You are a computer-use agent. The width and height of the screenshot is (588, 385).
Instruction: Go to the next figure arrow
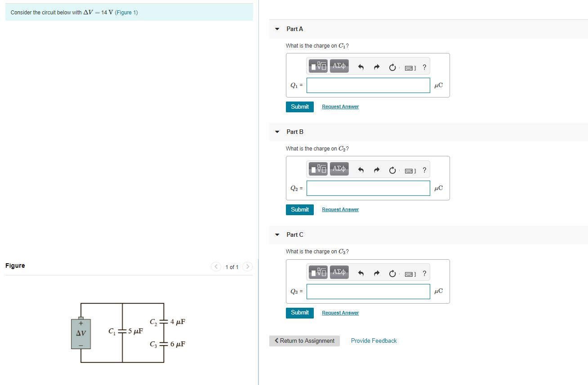click(248, 267)
